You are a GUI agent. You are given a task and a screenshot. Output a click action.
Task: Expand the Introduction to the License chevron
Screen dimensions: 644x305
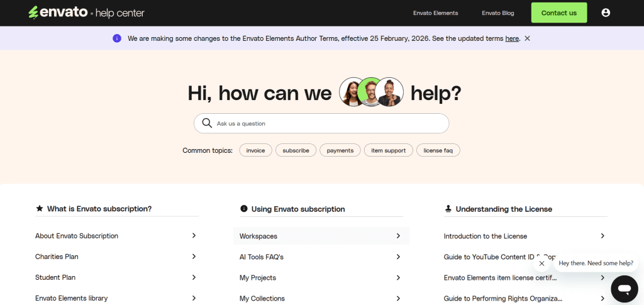602,236
